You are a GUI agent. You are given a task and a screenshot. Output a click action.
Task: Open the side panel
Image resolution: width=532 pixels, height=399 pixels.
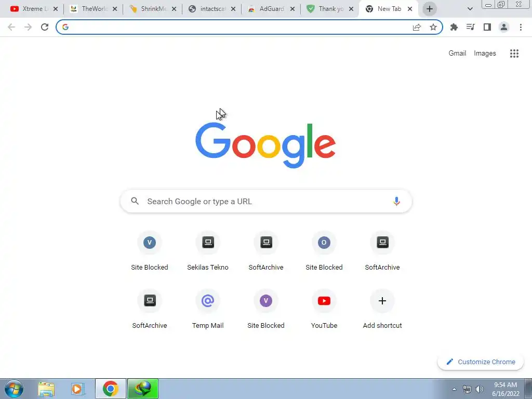[487, 27]
